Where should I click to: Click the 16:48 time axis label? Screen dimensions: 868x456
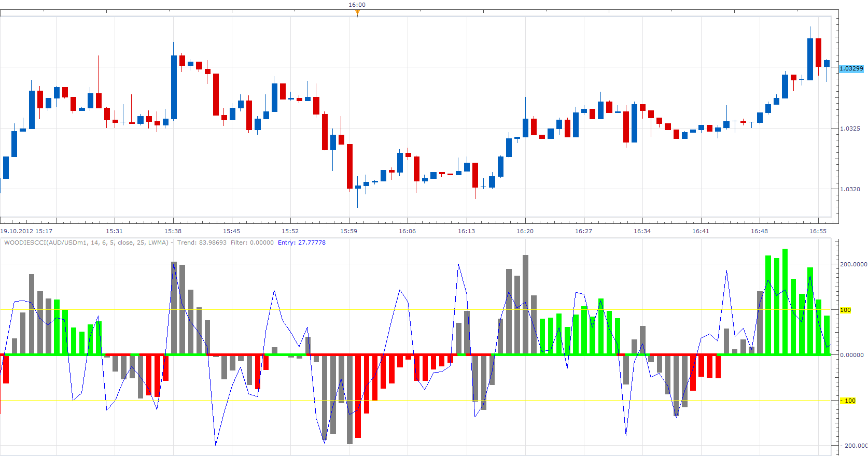point(759,231)
